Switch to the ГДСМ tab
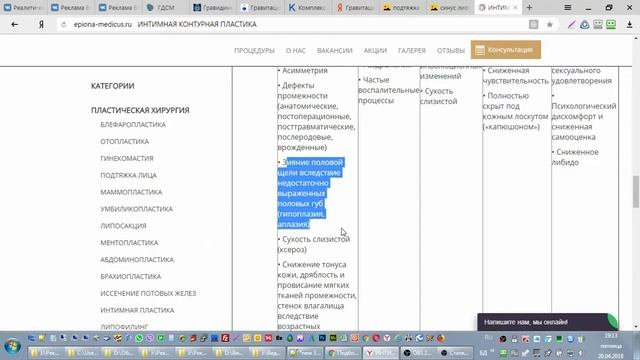640x360 pixels. tap(165, 7)
